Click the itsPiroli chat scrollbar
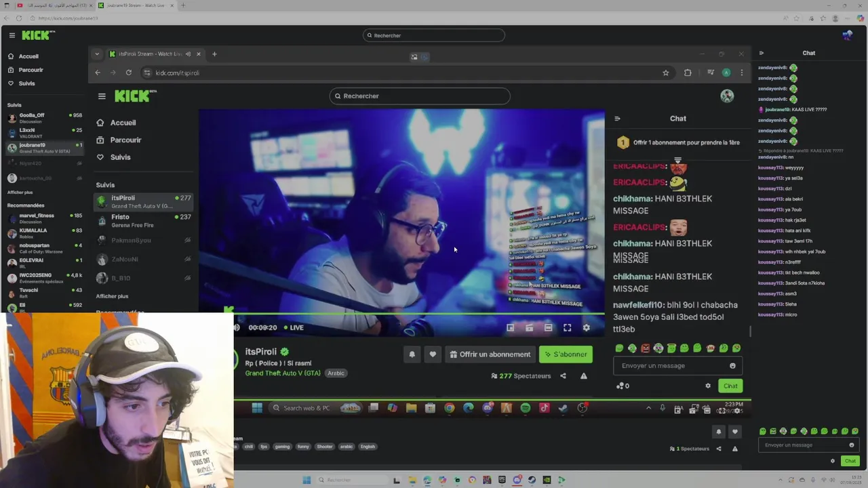This screenshot has width=868, height=488. tap(749, 331)
